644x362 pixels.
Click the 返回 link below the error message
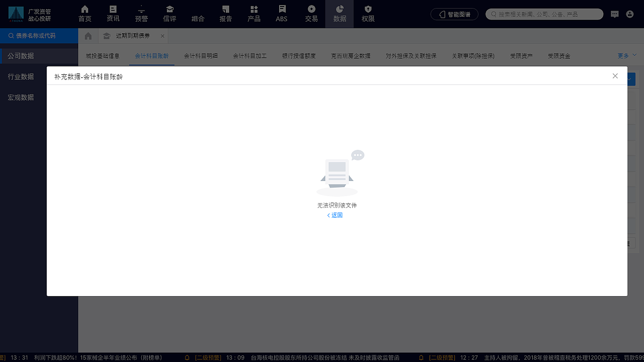click(x=334, y=215)
